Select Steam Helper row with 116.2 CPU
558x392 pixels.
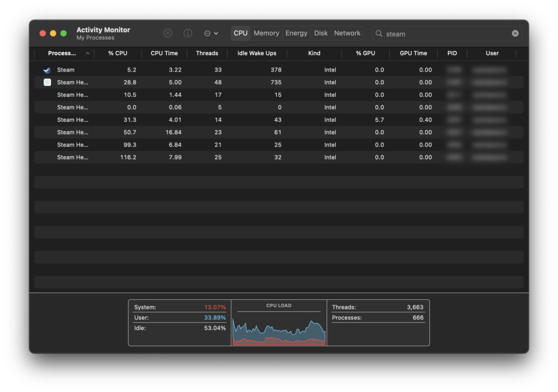pyautogui.click(x=279, y=157)
